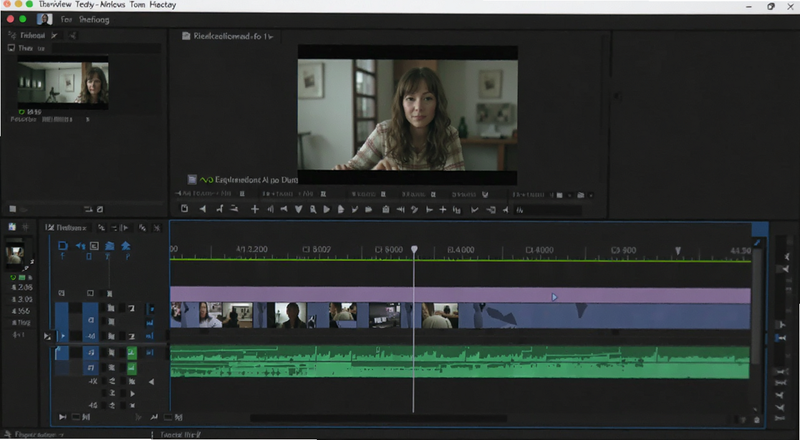This screenshot has height=440, width=800.
Task: Open the dropdown arrow between the square and folder icons
Action: [x=570, y=195]
